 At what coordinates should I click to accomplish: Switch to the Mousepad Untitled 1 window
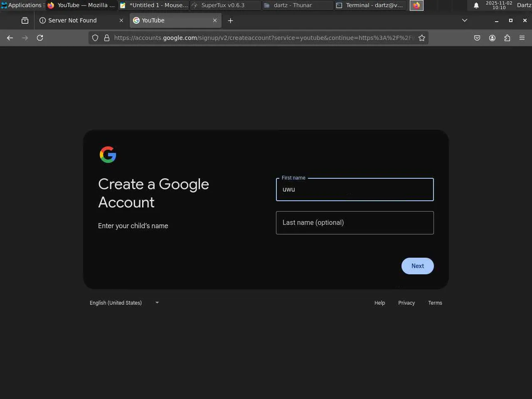[154, 5]
